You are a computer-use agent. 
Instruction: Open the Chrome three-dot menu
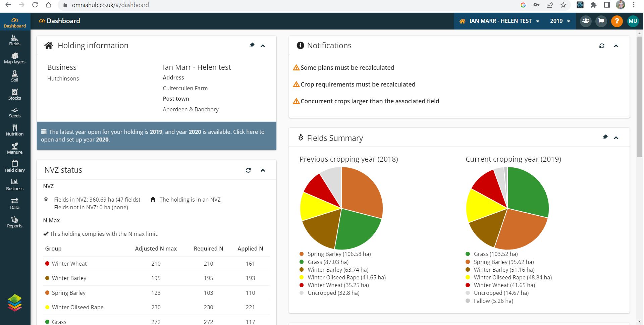click(x=634, y=5)
